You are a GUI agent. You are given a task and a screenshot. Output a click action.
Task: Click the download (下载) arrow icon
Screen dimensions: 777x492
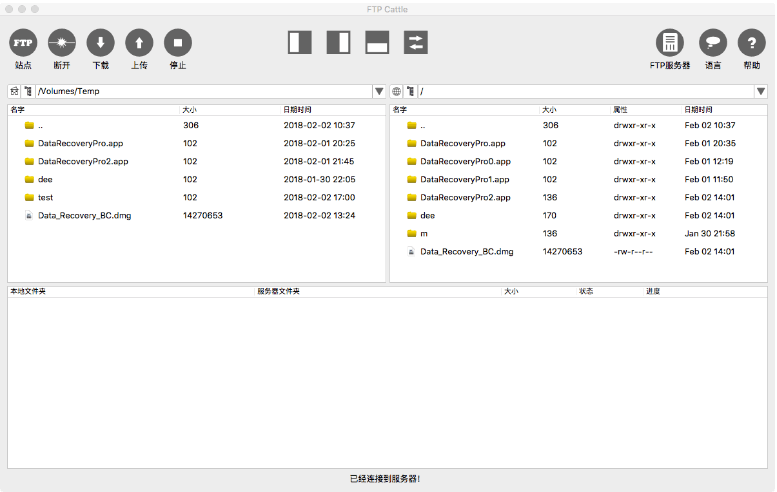tap(101, 43)
